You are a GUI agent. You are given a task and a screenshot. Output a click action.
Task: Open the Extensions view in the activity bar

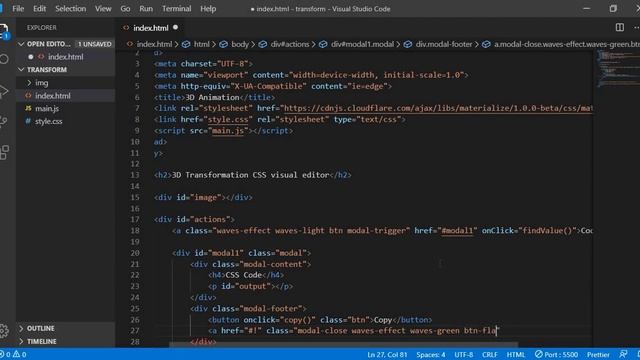tap(4, 152)
